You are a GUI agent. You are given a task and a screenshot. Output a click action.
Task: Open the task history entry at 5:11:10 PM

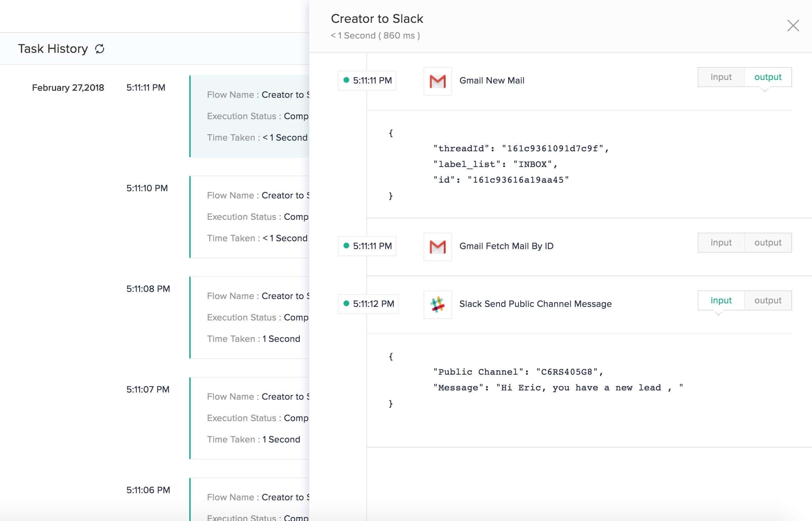(x=249, y=217)
